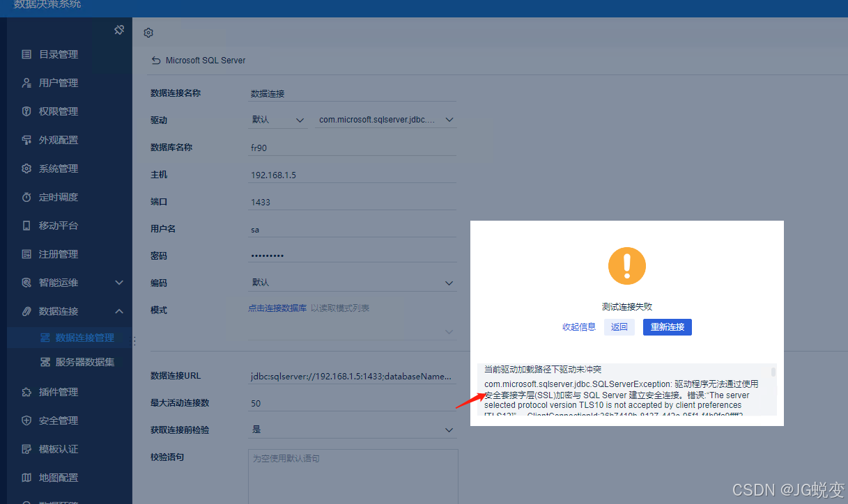The height and width of the screenshot is (504, 848).
Task: Click the 系统管理 gear icon
Action: click(26, 168)
